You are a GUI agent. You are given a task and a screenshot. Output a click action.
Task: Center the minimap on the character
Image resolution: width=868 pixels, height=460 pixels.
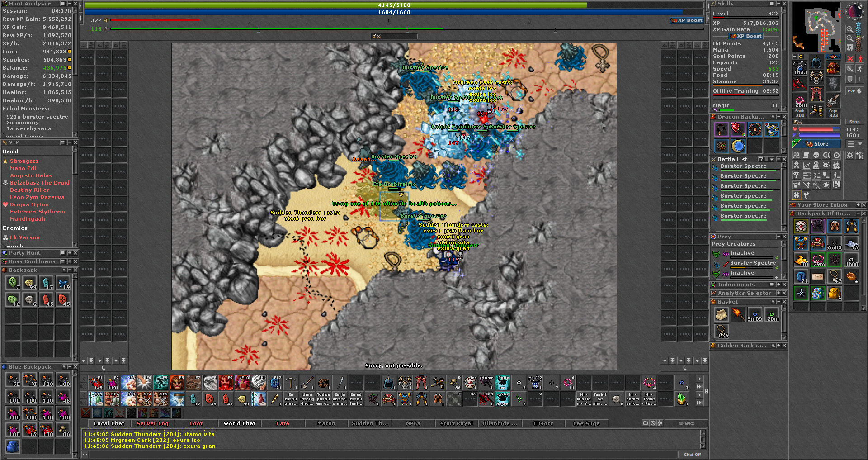850,47
